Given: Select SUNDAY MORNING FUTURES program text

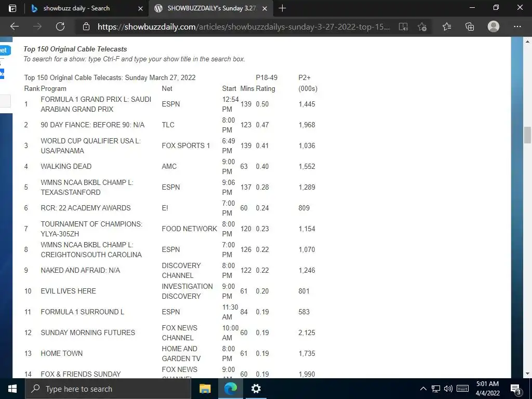Looking at the screenshot, I should click(88, 332).
